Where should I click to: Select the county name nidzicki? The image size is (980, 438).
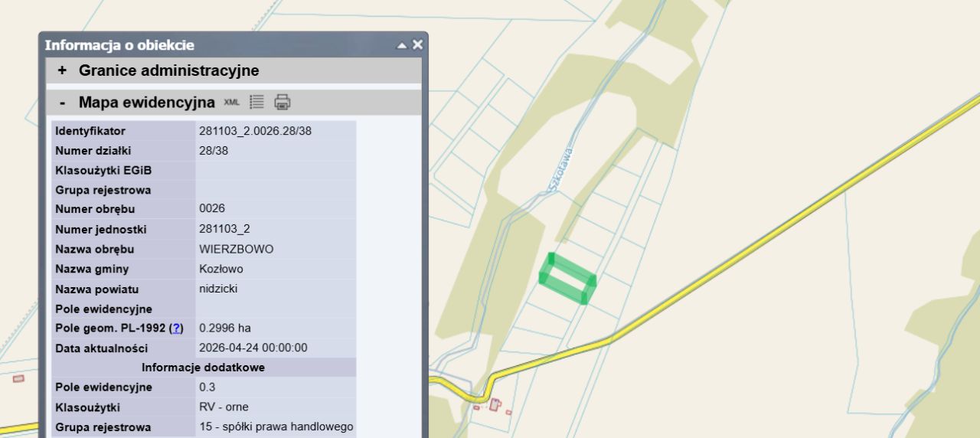(218, 289)
